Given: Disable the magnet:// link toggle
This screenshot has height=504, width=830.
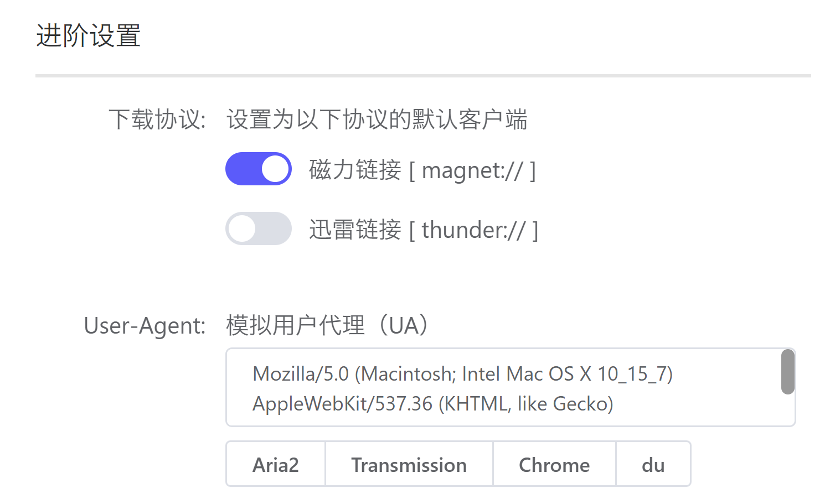Looking at the screenshot, I should [258, 169].
